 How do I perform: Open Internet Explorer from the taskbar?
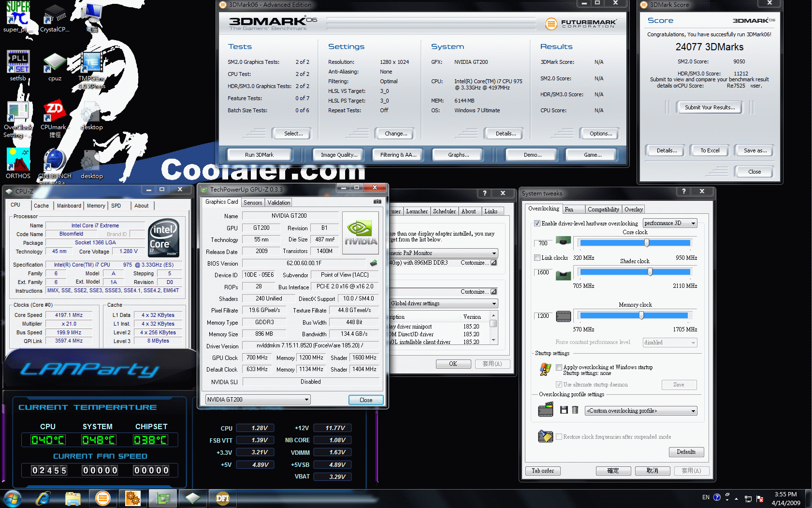(x=43, y=498)
